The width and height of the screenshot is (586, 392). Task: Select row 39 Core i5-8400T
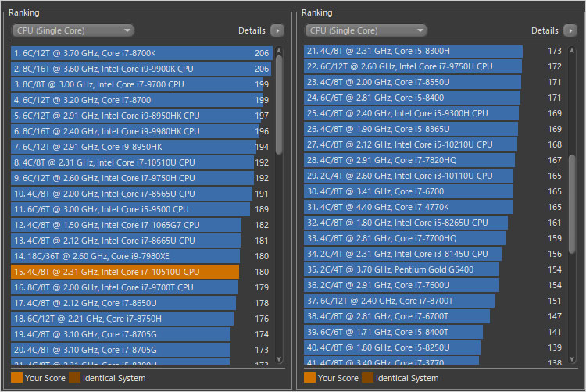(434, 333)
